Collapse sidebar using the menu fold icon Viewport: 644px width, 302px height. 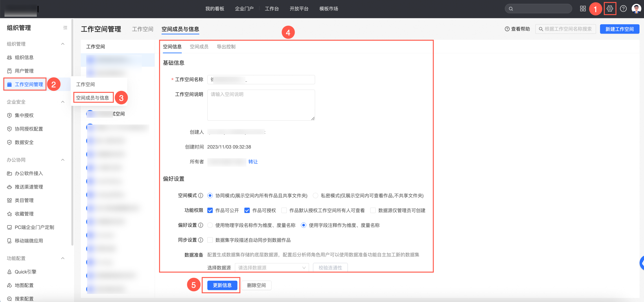[65, 28]
